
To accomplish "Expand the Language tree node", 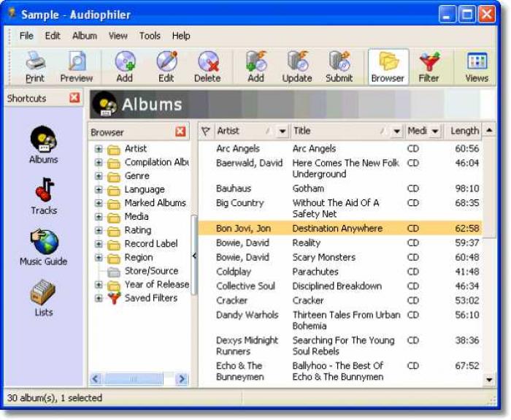I will 99,190.
